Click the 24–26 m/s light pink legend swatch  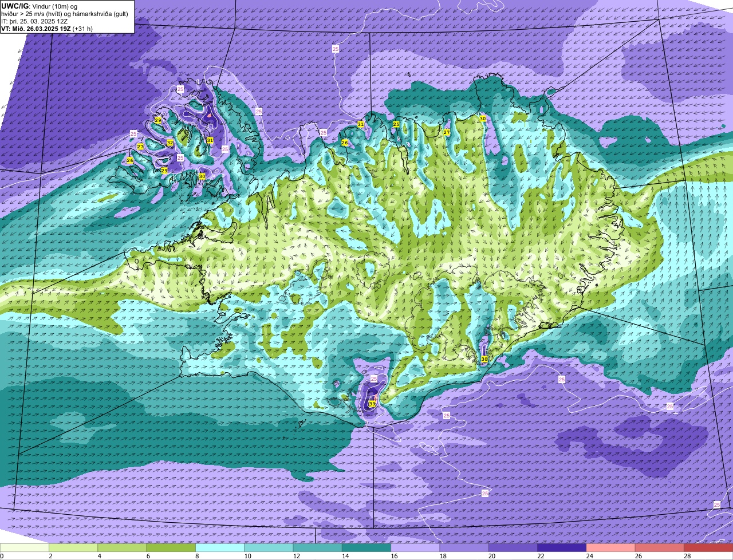click(611, 548)
